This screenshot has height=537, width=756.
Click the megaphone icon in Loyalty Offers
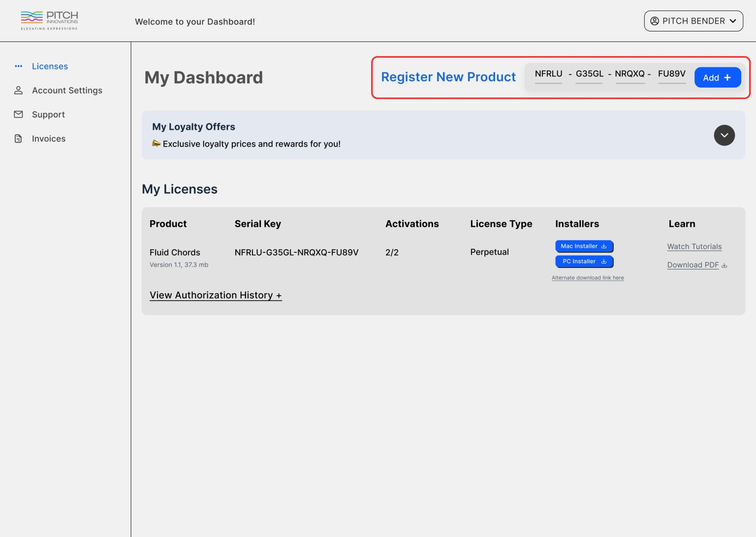tap(157, 143)
